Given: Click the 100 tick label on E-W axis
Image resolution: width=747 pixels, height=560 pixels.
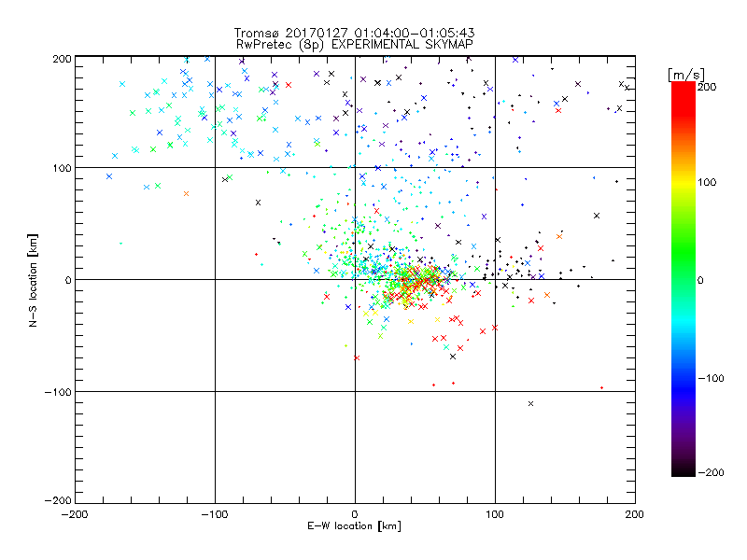Looking at the screenshot, I should coord(495,514).
